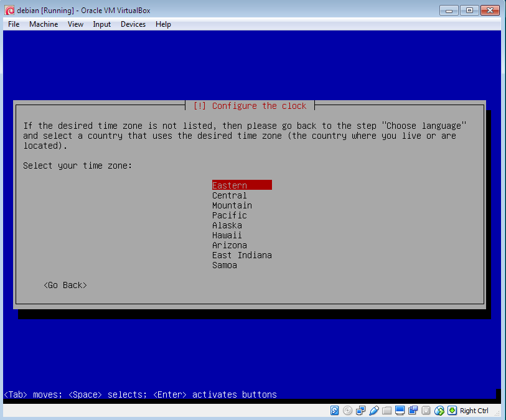
Task: Select the Mountain time zone
Action: coord(232,205)
